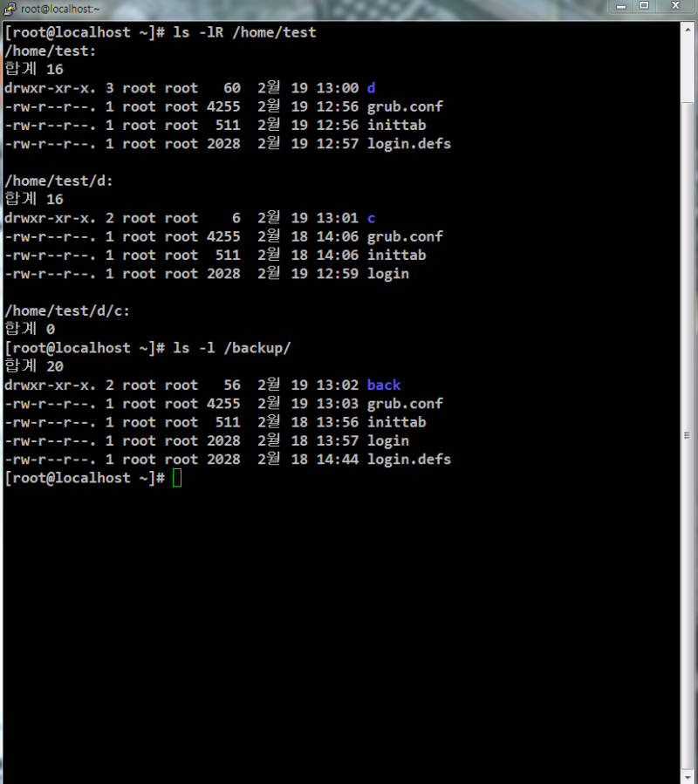
Task: Click the PuTTY icon in title bar
Action: pyautogui.click(x=10, y=8)
